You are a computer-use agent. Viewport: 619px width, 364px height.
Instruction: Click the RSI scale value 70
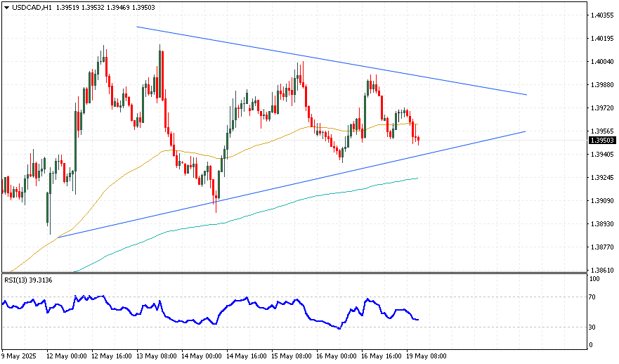coord(592,297)
